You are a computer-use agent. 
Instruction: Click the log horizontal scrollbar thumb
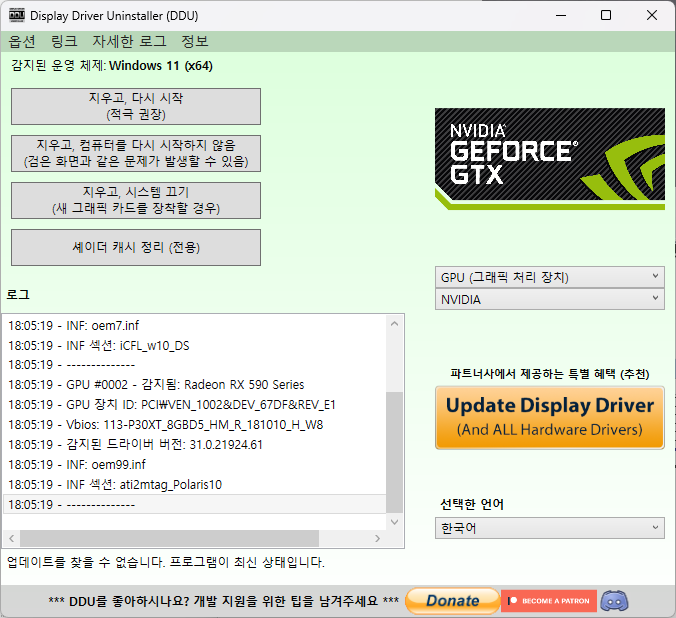(x=169, y=538)
